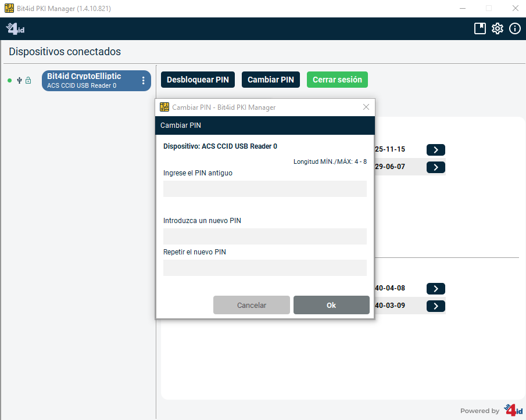
Task: Click 'Repetir el nuevo PIN' label
Action: pos(195,252)
